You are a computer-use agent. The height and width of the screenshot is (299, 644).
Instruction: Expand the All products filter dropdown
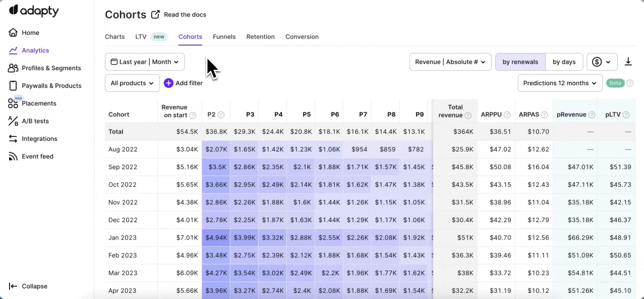click(132, 83)
